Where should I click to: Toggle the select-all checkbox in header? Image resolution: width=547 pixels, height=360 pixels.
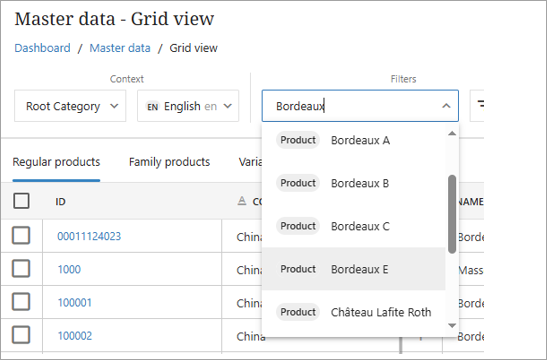tap(21, 201)
